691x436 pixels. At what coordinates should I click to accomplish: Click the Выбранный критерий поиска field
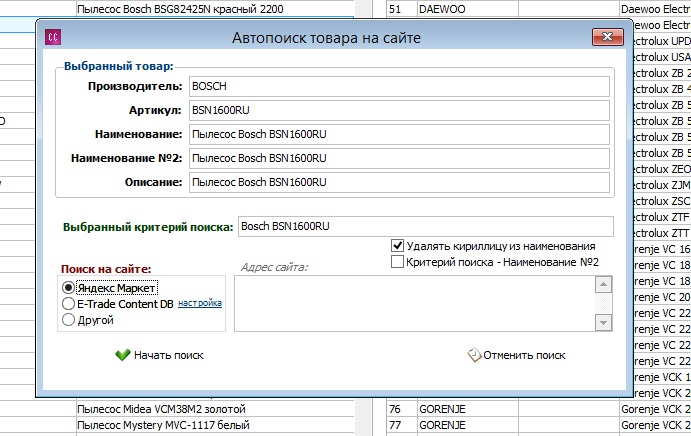click(426, 226)
